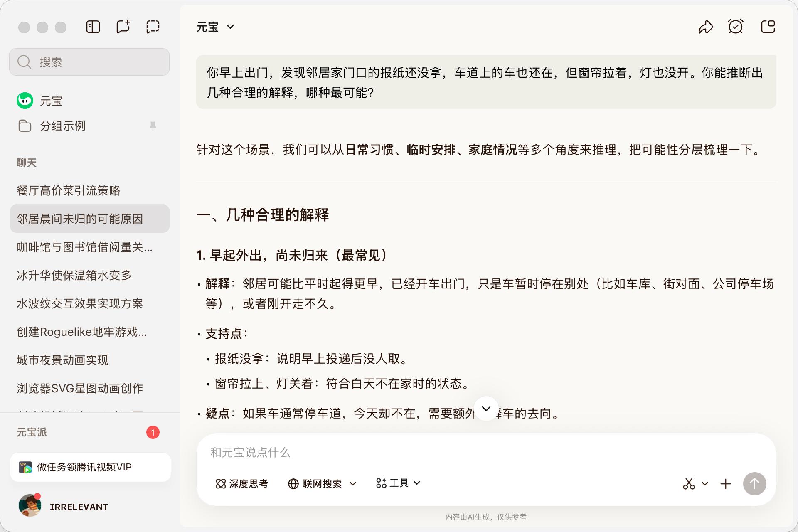Expand the 工具 tools dropdown

coord(397,483)
